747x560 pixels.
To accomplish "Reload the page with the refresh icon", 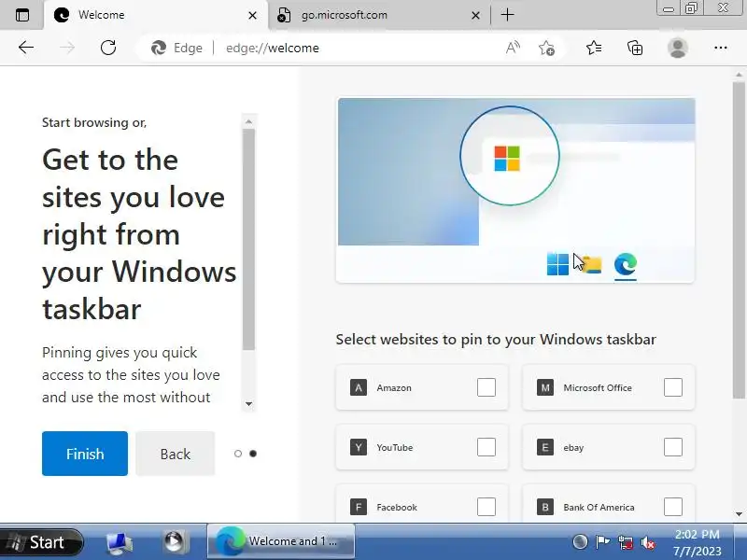I will click(108, 48).
